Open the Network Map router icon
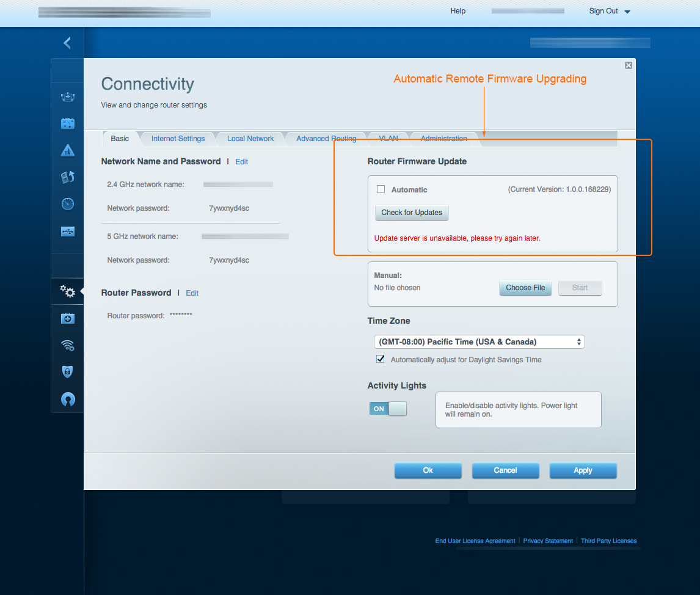 coord(68,97)
